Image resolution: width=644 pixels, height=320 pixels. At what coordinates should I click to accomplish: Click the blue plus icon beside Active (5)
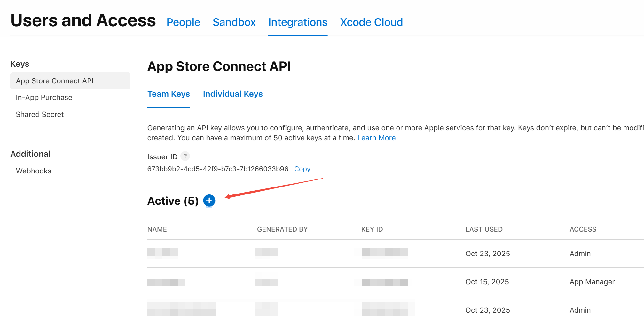click(x=209, y=201)
